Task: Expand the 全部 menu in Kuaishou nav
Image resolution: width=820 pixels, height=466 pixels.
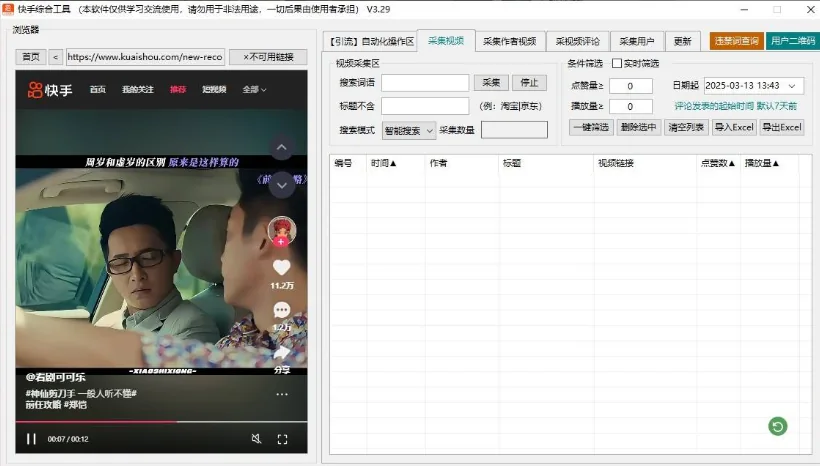Action: coord(254,89)
